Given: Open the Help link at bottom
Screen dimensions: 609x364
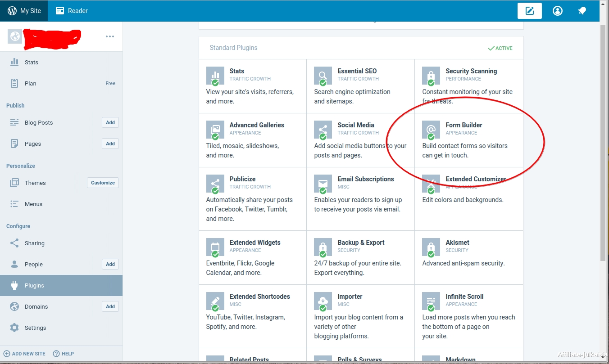Looking at the screenshot, I should coord(64,354).
